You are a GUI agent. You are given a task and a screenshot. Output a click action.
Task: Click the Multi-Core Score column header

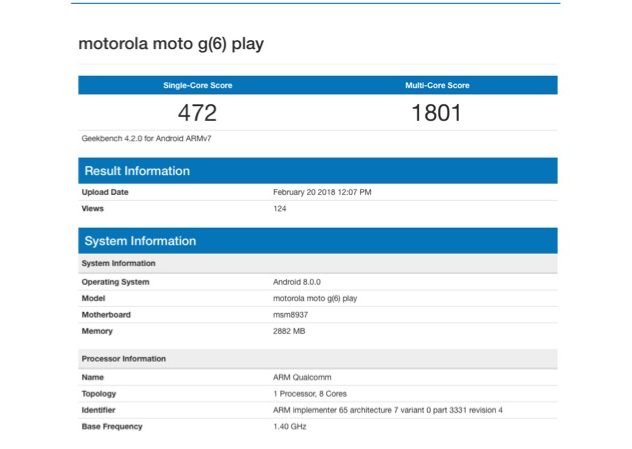tap(436, 85)
